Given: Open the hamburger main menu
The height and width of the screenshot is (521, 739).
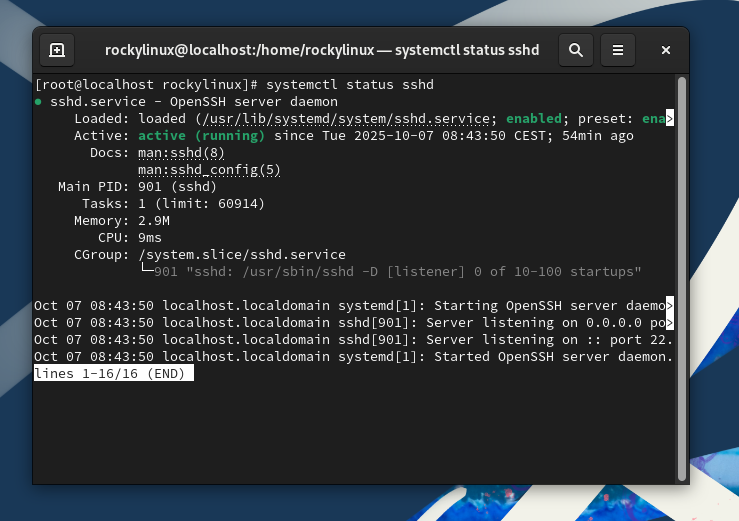Looking at the screenshot, I should tap(618, 50).
